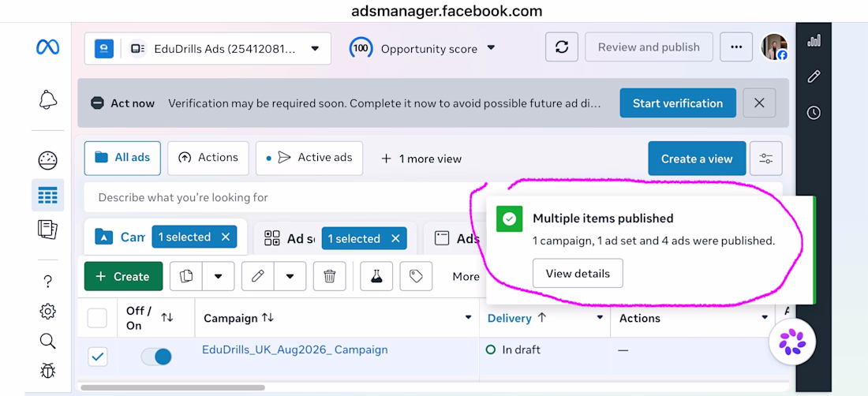Switch off the EduDrills campaign toggle

click(x=156, y=357)
